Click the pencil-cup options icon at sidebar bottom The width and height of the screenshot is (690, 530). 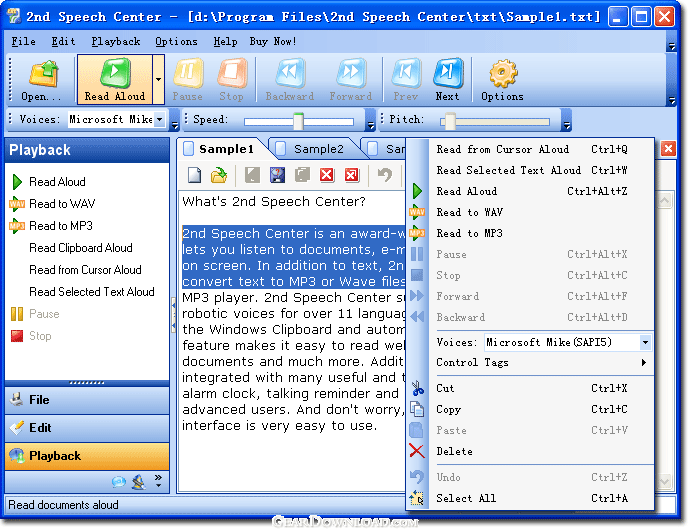[139, 482]
